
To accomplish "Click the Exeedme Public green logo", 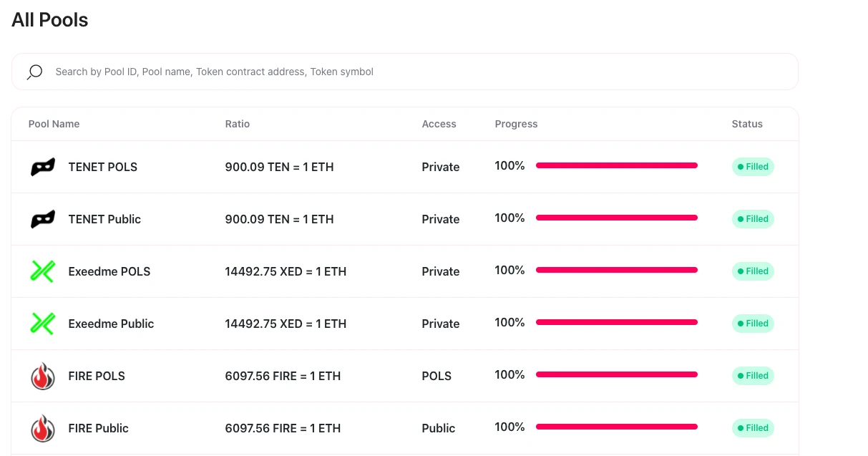I will (42, 324).
